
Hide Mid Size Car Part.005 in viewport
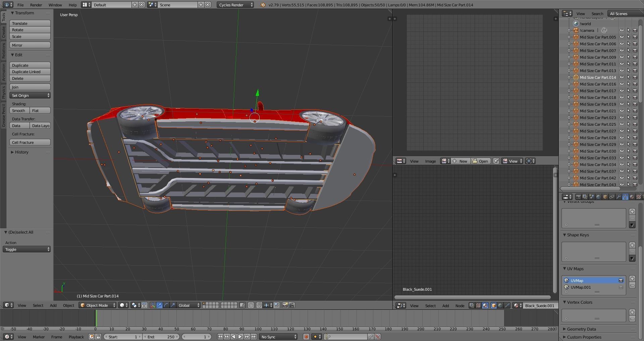point(622,37)
